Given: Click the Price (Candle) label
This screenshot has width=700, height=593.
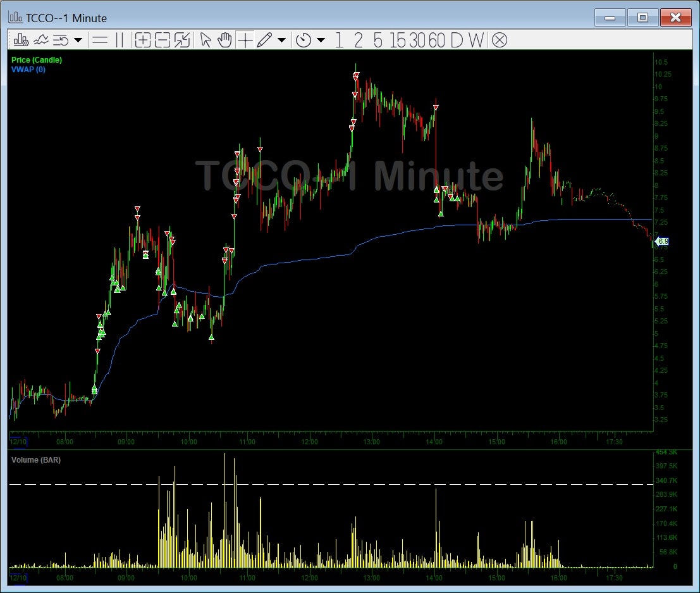Looking at the screenshot, I should tap(36, 59).
